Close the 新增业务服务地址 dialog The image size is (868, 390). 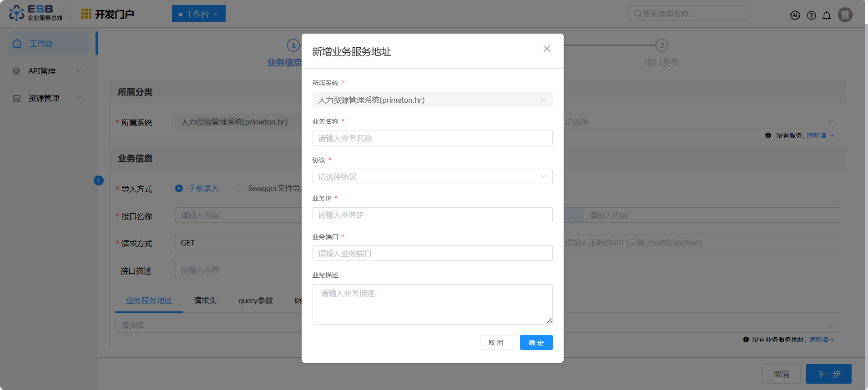[x=547, y=49]
